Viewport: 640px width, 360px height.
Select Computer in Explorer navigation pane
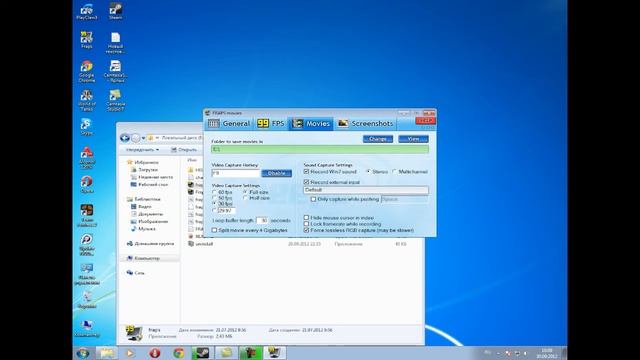pyautogui.click(x=143, y=258)
